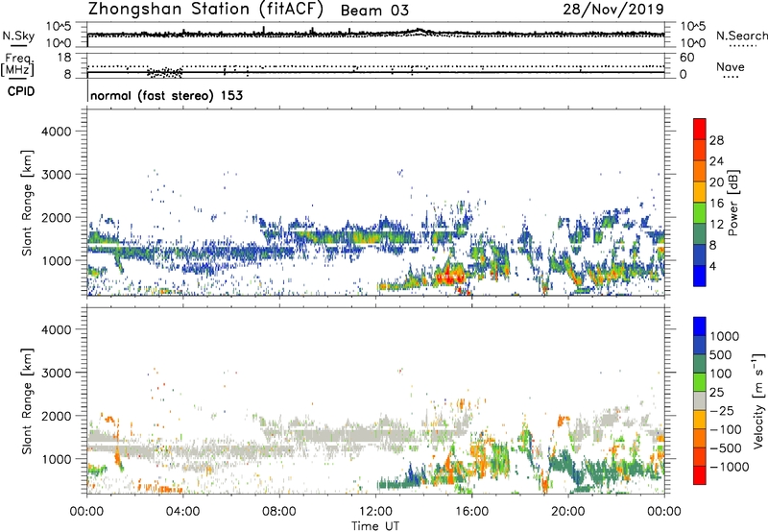Click the 4 value on Power colorbar
Screen dimensions: 768x532
click(x=714, y=266)
